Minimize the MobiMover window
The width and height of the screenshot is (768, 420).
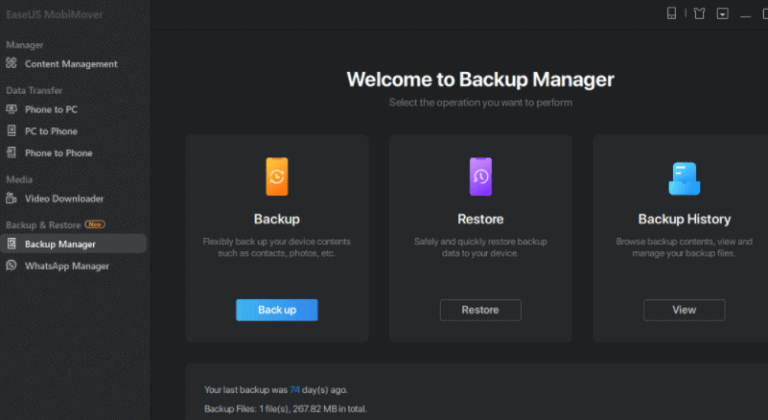(x=745, y=16)
